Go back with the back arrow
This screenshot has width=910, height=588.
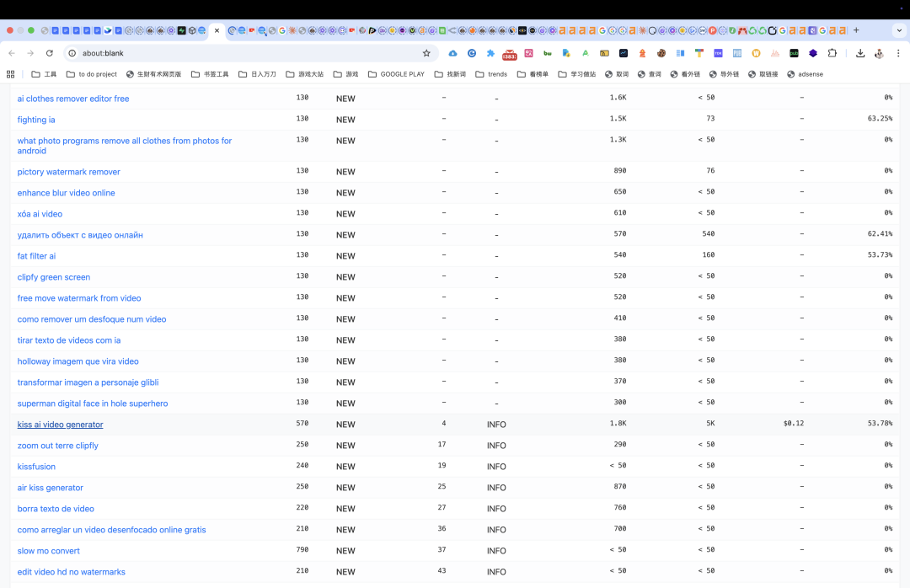[12, 53]
